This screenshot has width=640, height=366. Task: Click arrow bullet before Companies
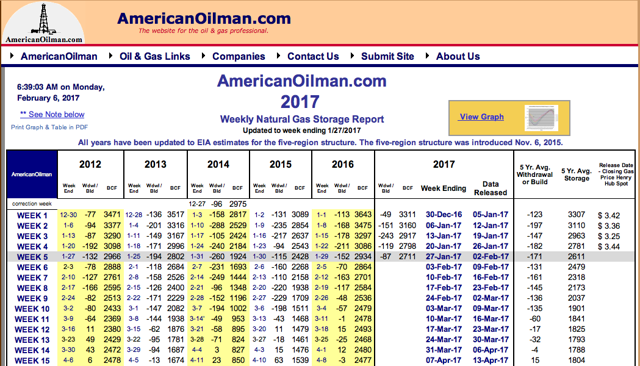click(203, 55)
